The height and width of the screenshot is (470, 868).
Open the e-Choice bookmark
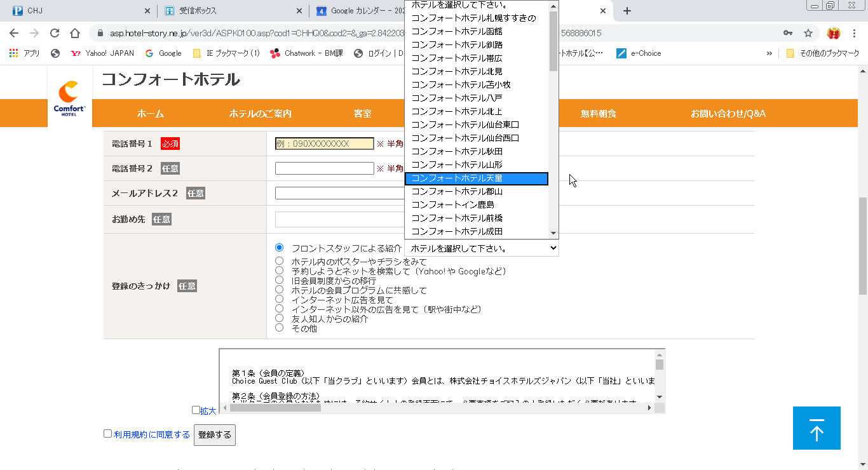[639, 53]
